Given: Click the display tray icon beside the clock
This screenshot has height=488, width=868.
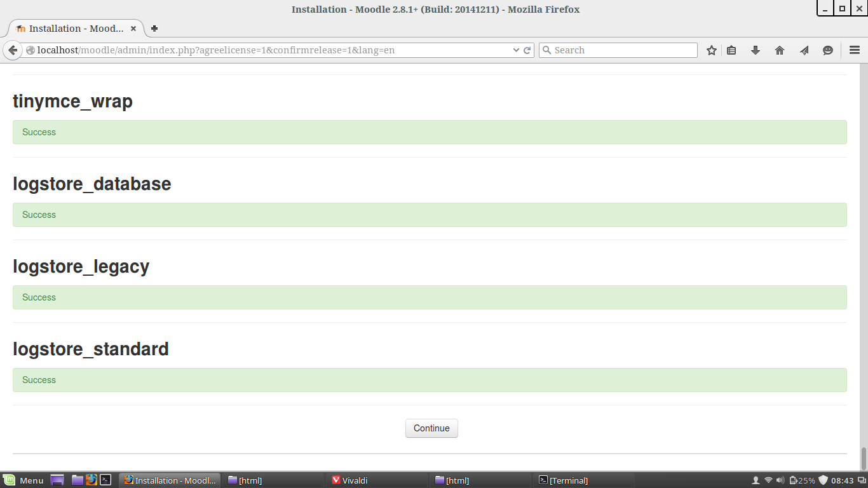Looking at the screenshot, I should click(x=861, y=480).
